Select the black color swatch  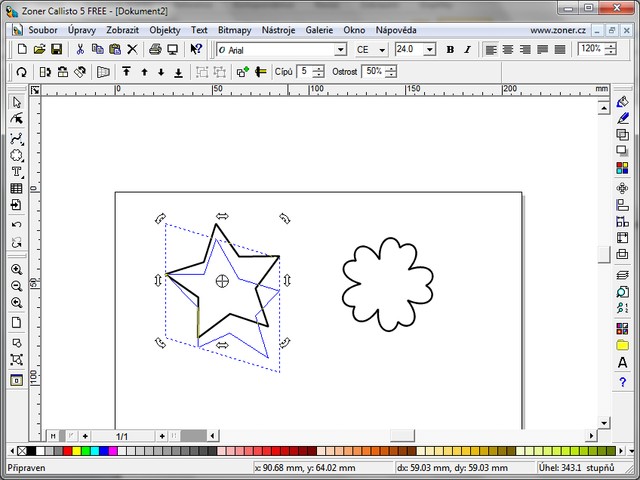[x=31, y=451]
